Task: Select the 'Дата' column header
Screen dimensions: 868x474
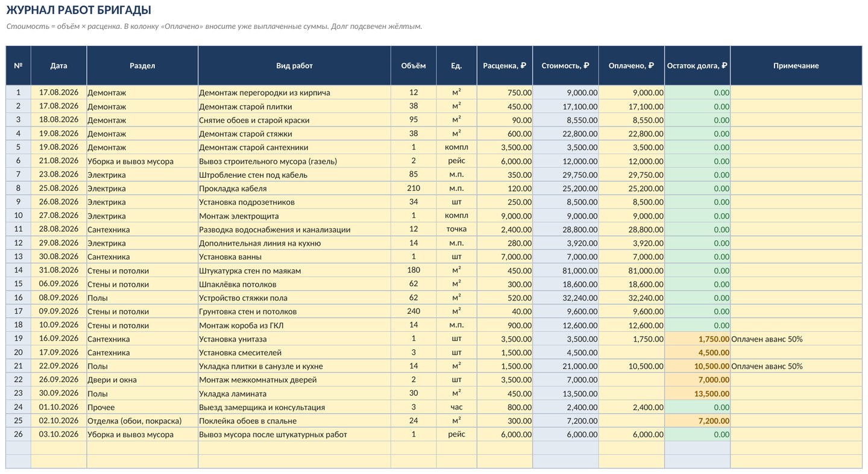Action: pos(58,66)
